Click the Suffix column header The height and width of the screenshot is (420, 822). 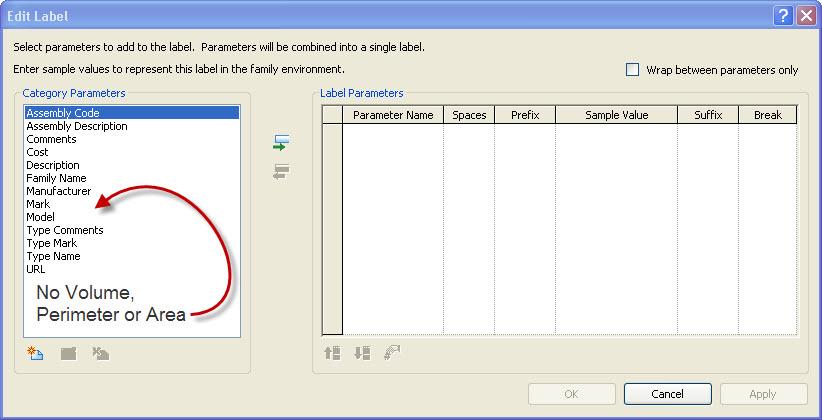coord(708,115)
